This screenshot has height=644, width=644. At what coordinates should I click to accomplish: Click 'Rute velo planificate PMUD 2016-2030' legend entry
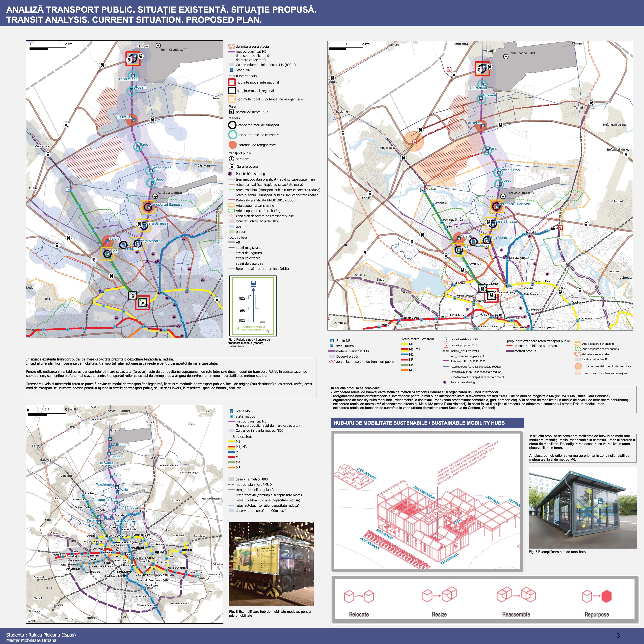coord(265,200)
